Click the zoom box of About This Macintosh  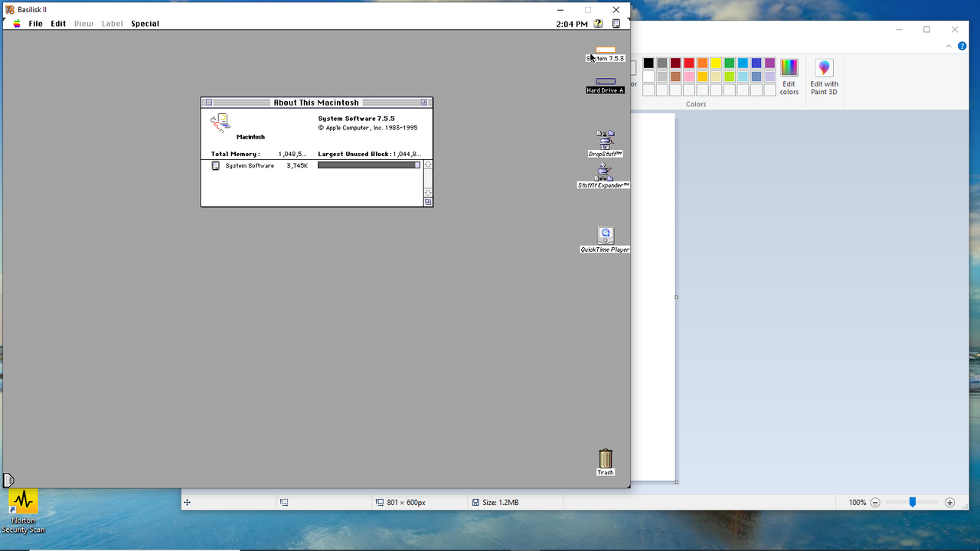click(x=423, y=103)
